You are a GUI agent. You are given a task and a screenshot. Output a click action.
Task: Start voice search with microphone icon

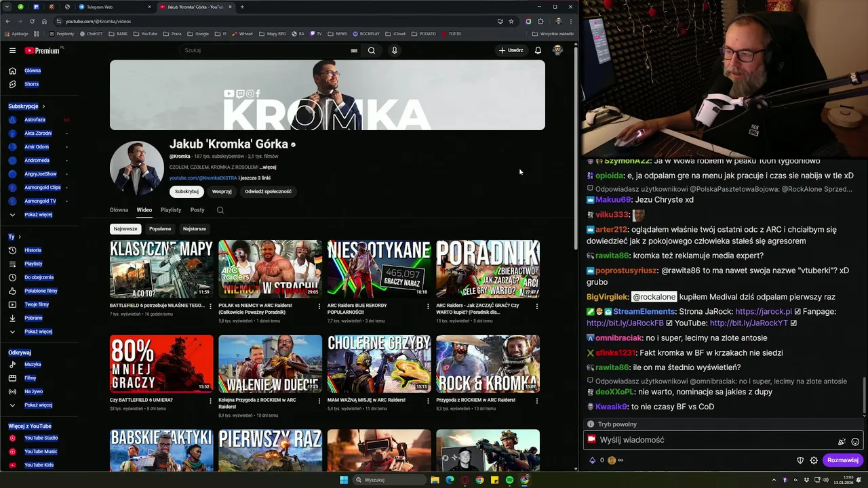(395, 50)
